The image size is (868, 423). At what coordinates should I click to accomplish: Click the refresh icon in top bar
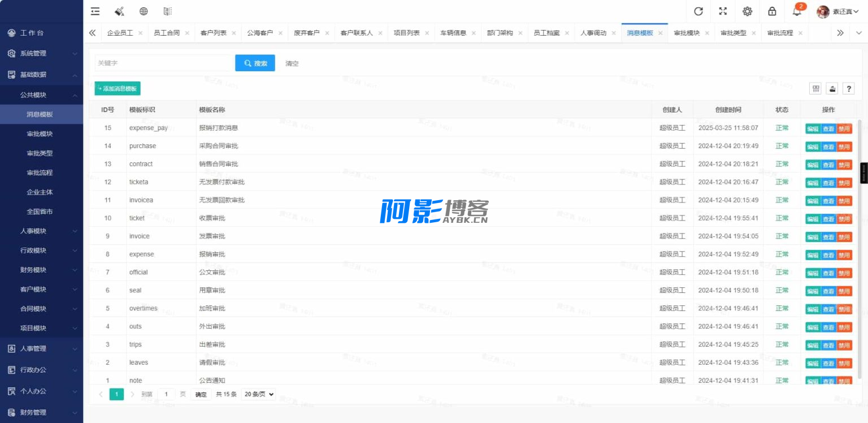pos(698,11)
